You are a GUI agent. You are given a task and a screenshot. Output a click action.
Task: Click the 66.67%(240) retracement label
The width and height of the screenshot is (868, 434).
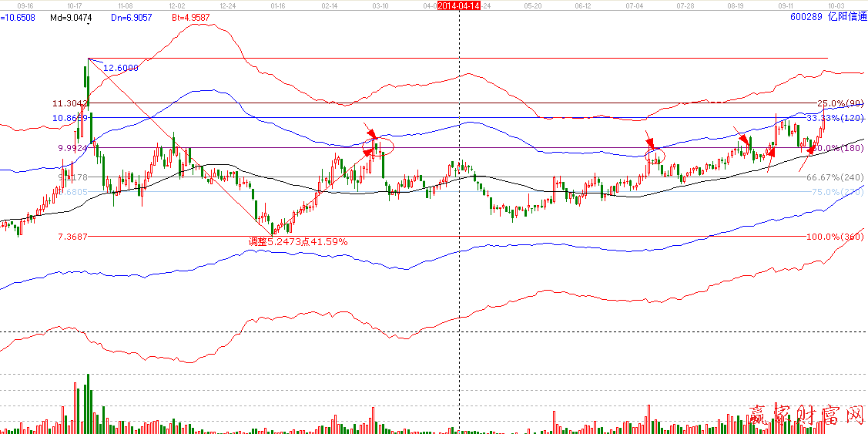[836, 177]
